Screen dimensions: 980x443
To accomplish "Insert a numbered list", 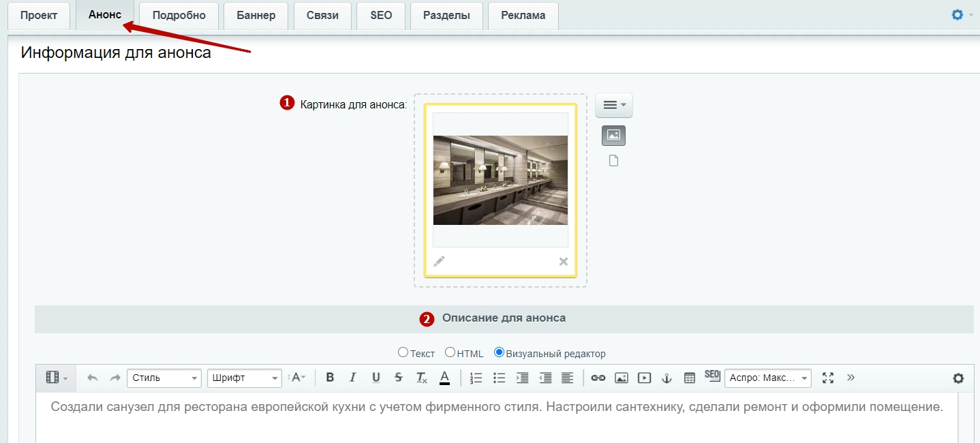I will click(476, 378).
